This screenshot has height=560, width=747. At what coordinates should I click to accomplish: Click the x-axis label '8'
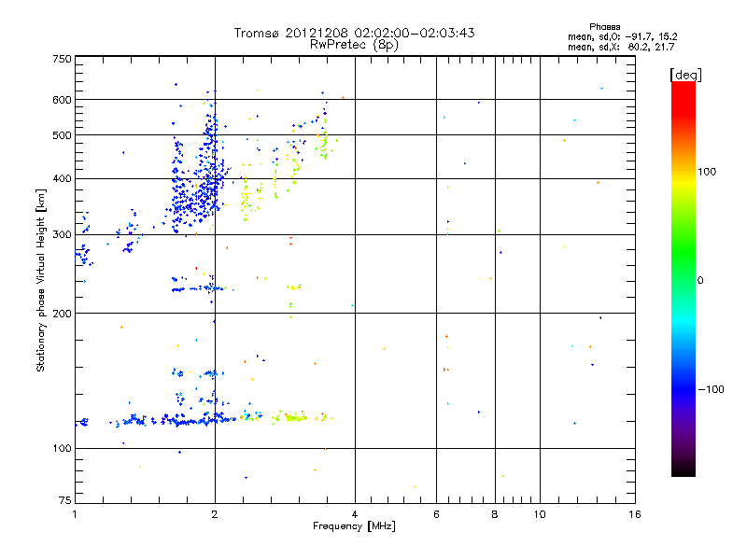(495, 514)
